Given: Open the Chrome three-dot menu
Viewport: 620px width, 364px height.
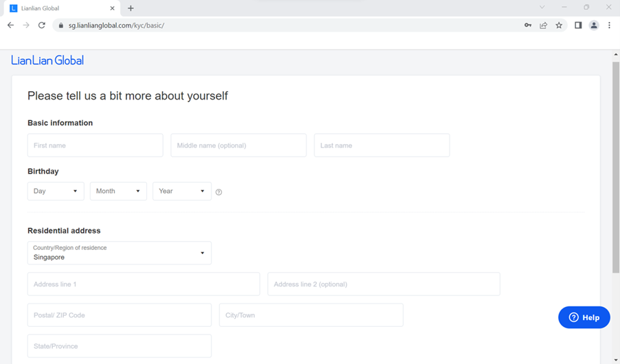Looking at the screenshot, I should (x=609, y=25).
